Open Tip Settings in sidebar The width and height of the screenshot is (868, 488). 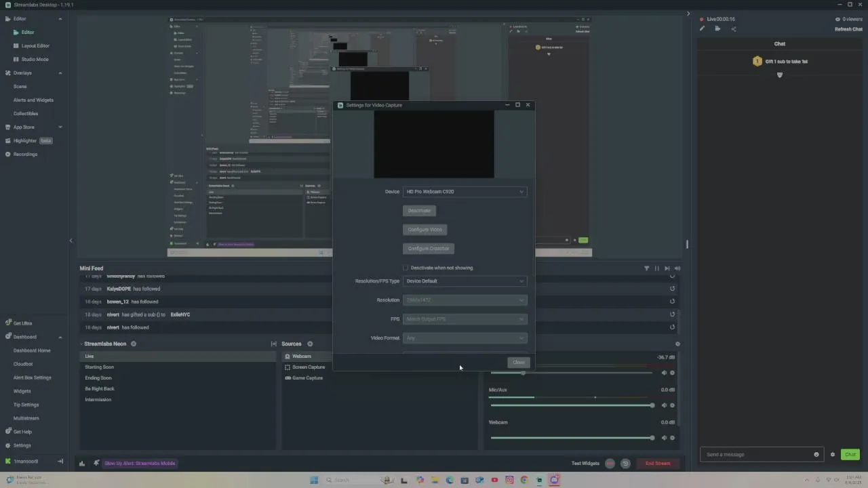(x=26, y=405)
